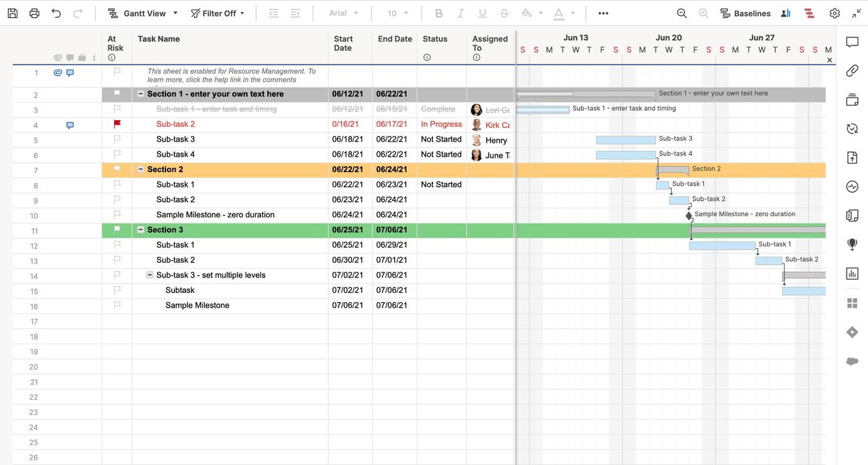The image size is (868, 465).
Task: Open Conversations panel in right sidebar
Action: pyautogui.click(x=852, y=43)
